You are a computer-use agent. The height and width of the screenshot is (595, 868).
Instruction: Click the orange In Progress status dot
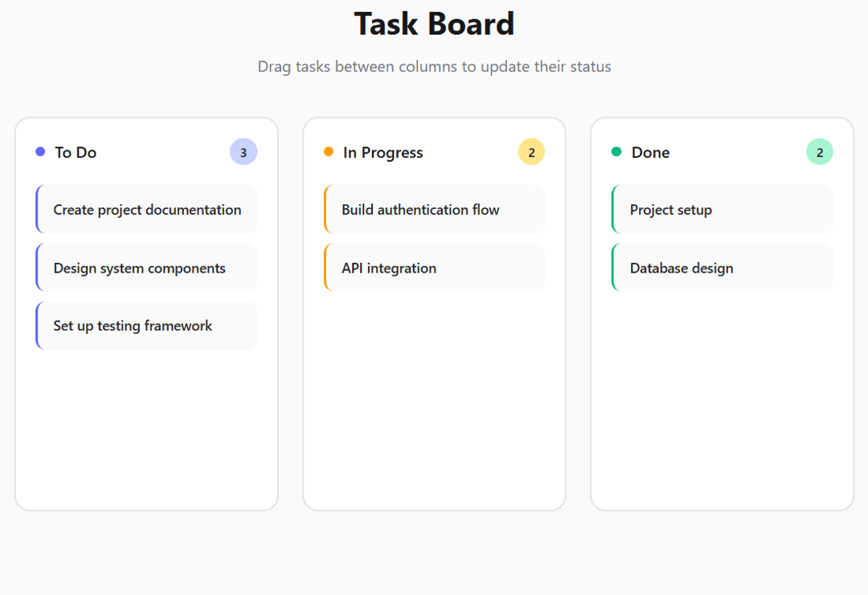pos(329,151)
